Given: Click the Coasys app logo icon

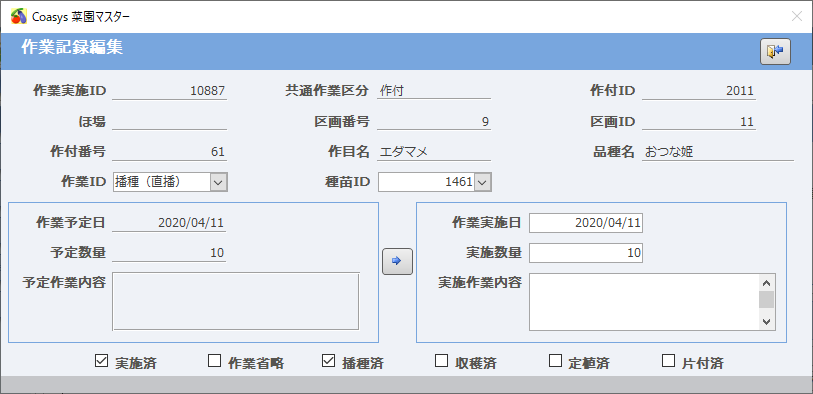Looking at the screenshot, I should tap(19, 17).
